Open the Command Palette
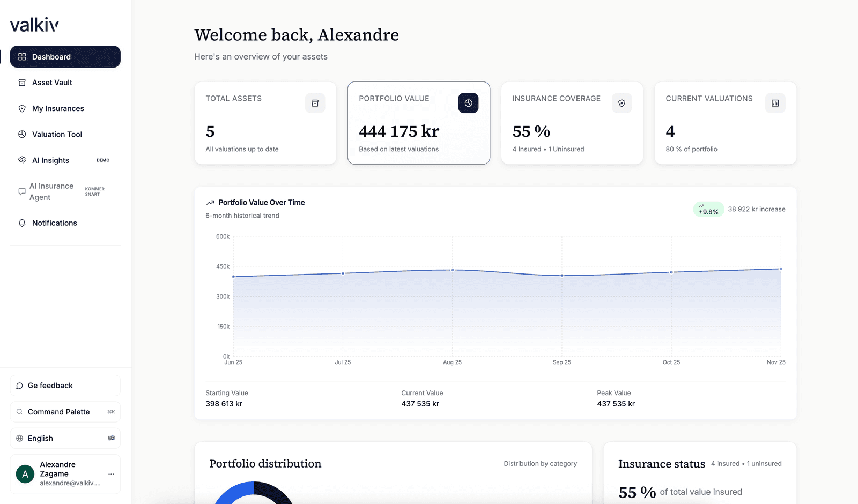This screenshot has height=504, width=858. (x=64, y=412)
